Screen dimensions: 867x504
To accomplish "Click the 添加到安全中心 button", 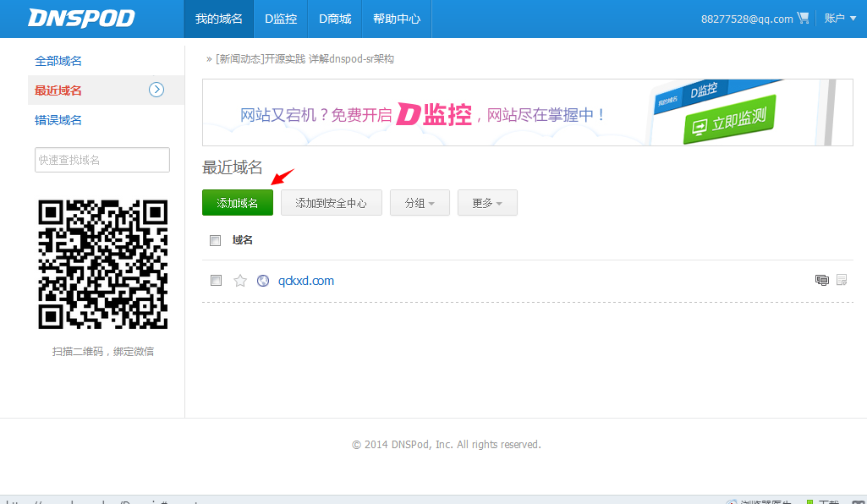I will 332,203.
